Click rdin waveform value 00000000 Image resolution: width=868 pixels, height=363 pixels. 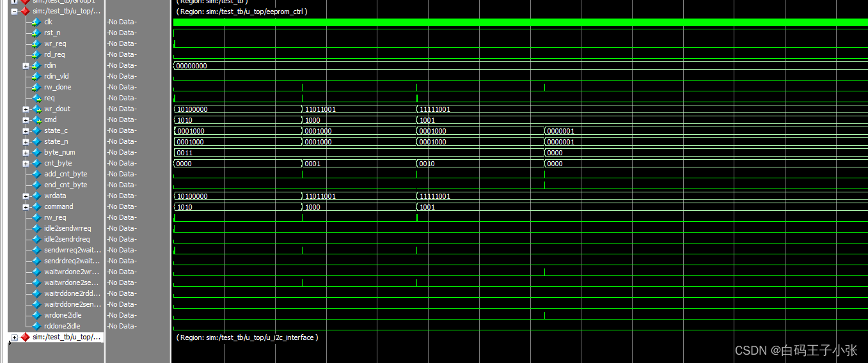tap(192, 66)
